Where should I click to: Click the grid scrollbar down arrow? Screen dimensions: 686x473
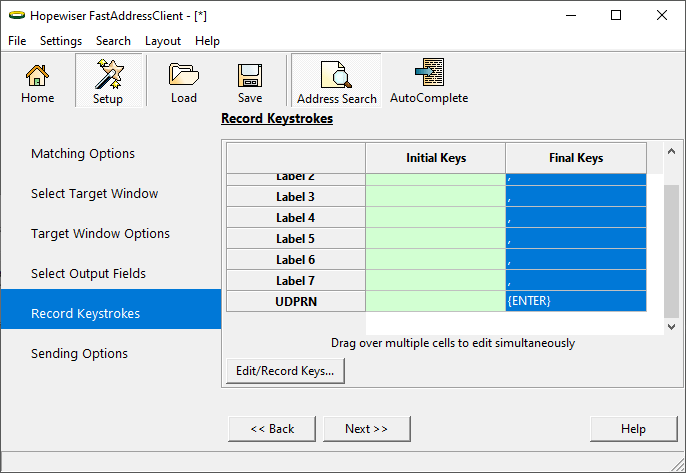click(x=671, y=326)
